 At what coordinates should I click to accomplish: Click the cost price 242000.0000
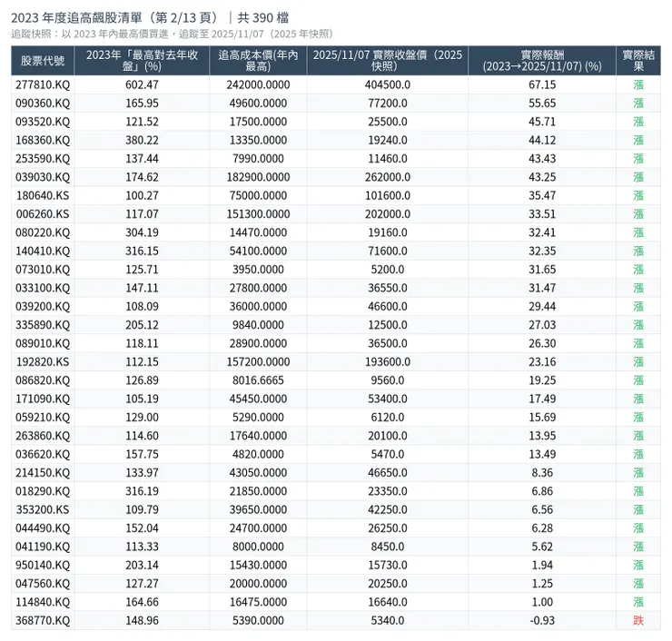pos(258,84)
